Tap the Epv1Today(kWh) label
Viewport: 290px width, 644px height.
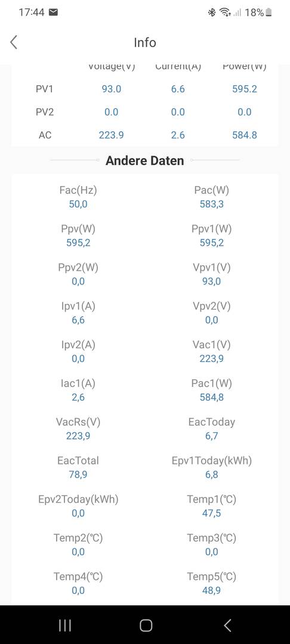point(212,461)
